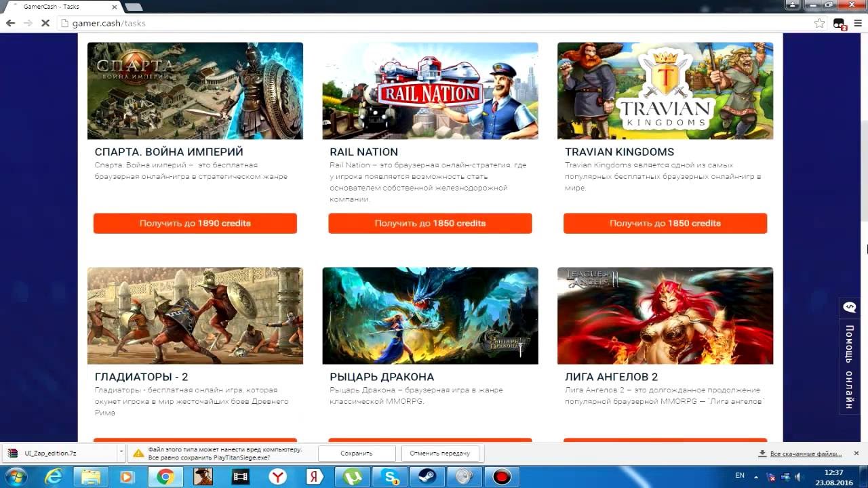Click the browser forward arrow
Image resolution: width=868 pixels, height=488 pixels.
pos(28,23)
